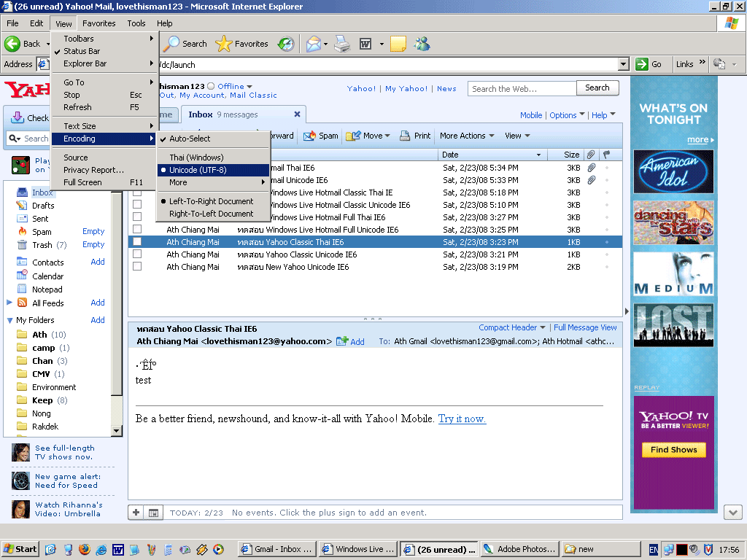Click the plus icon to add event
The image size is (747, 560).
pyautogui.click(x=136, y=513)
